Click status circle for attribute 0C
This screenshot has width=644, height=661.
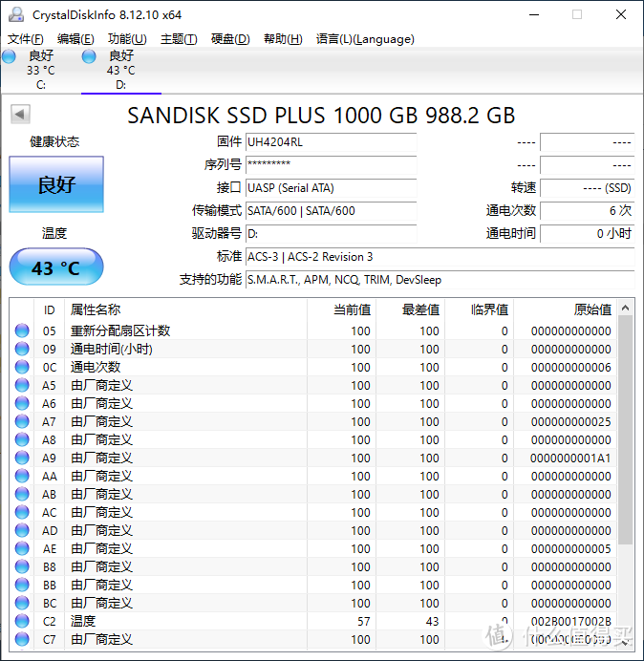22,367
